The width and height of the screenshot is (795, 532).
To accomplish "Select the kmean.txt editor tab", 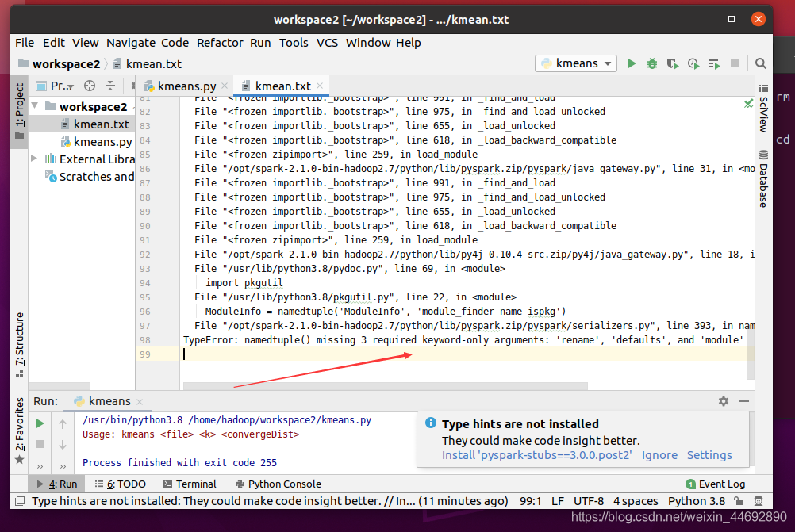I will (282, 86).
